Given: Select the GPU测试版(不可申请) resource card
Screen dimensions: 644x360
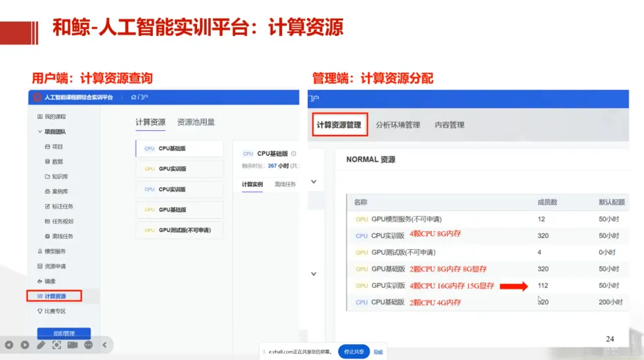Looking at the screenshot, I should pos(179,230).
